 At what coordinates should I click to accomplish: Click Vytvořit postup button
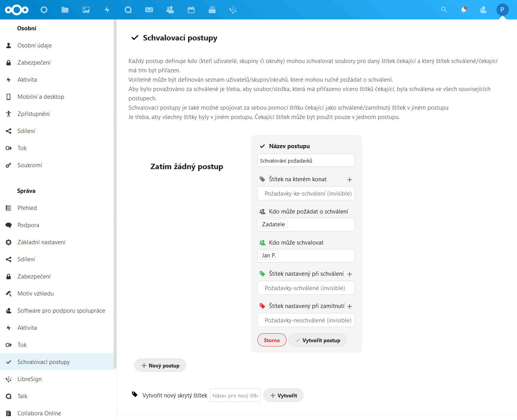tap(317, 340)
